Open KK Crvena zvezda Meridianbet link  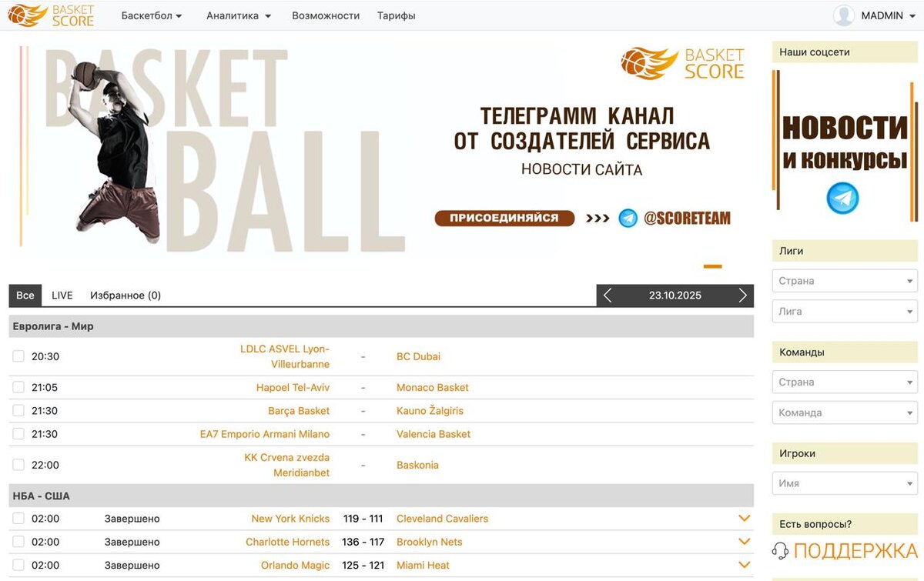click(286, 465)
